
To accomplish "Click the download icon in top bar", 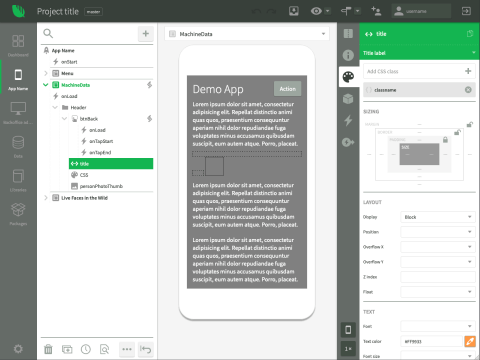I will tap(294, 11).
